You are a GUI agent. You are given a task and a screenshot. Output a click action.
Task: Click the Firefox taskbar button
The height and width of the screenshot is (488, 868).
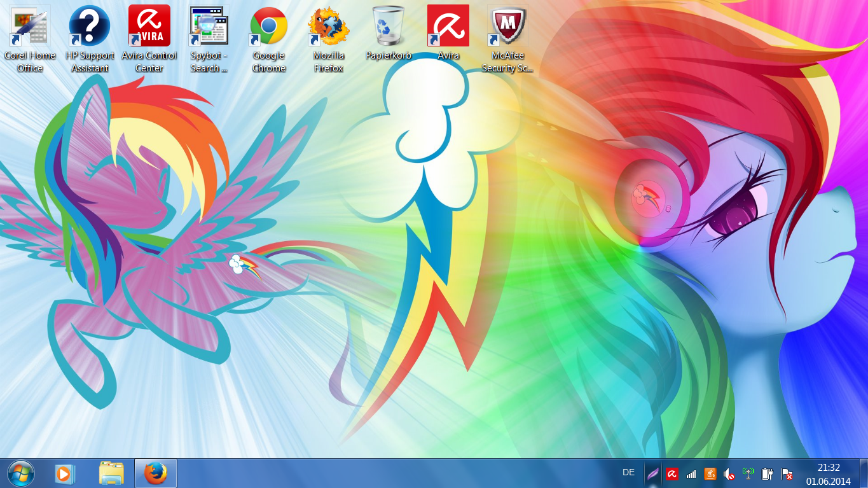click(x=156, y=473)
